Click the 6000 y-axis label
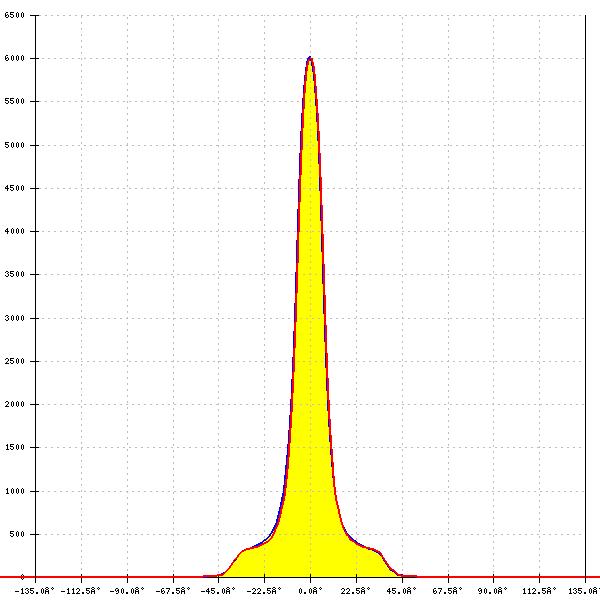Viewport: 600px width, 600px height. click(x=15, y=58)
